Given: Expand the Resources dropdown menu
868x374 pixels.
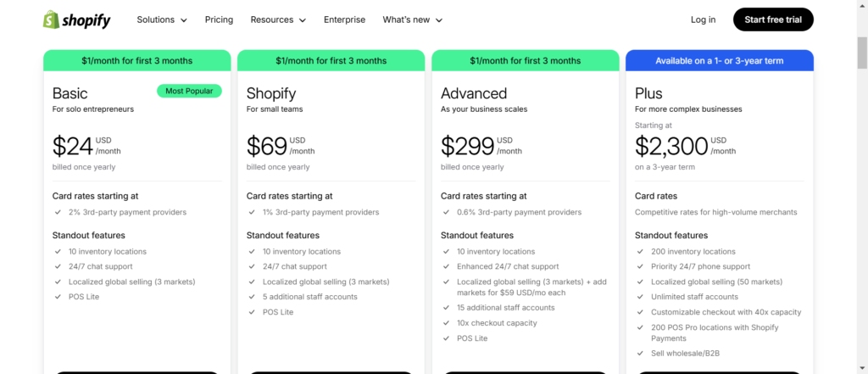Looking at the screenshot, I should tap(278, 20).
